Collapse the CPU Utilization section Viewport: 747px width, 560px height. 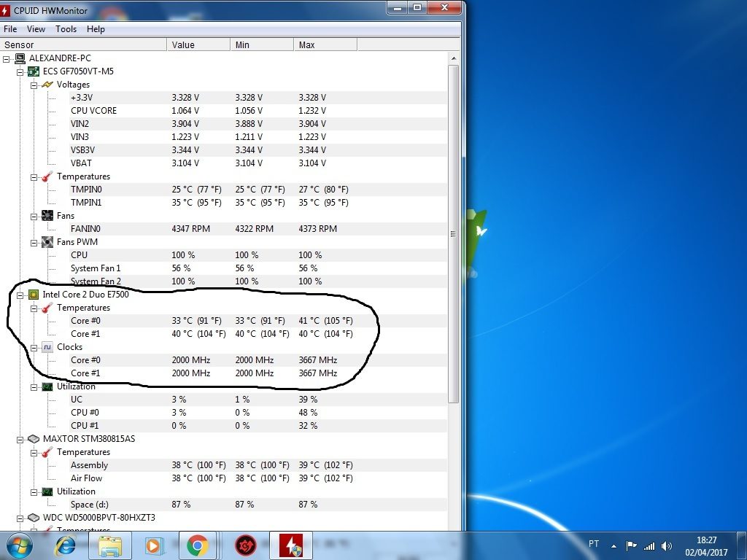pyautogui.click(x=34, y=387)
